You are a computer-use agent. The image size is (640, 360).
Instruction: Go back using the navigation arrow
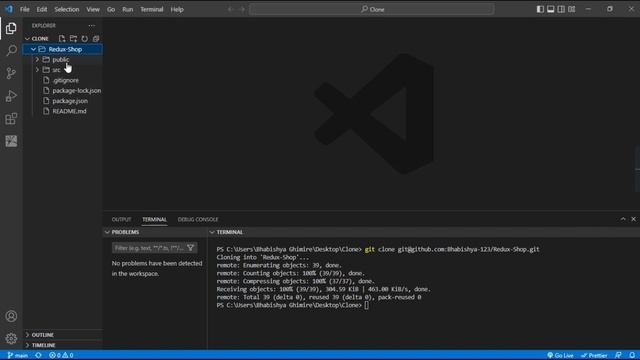230,9
